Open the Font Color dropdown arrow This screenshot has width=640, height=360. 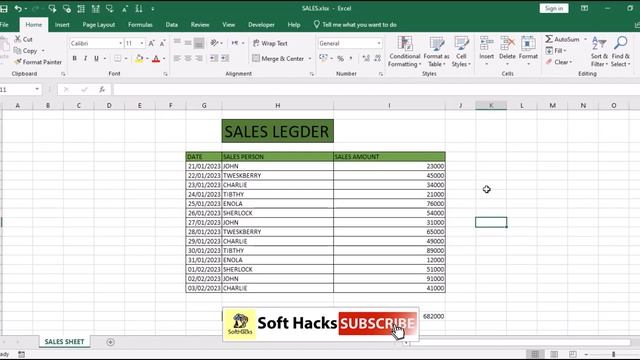[164, 58]
